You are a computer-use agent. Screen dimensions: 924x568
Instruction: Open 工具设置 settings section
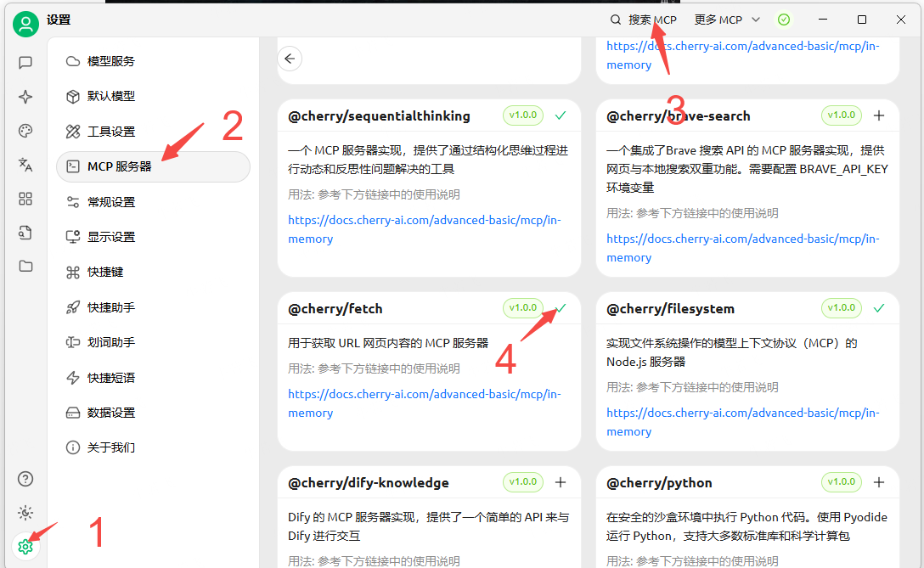(153, 132)
